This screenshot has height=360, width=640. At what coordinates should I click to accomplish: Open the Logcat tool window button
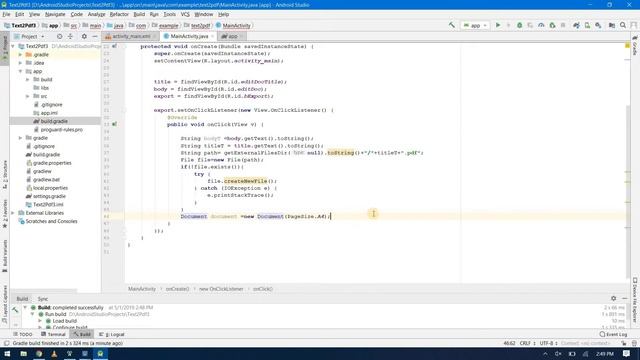click(112, 334)
